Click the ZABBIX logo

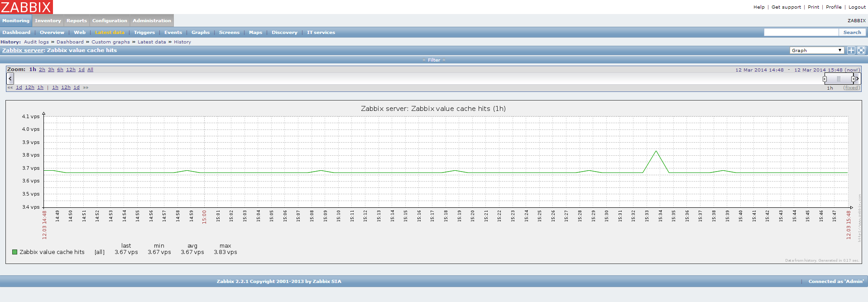point(26,7)
